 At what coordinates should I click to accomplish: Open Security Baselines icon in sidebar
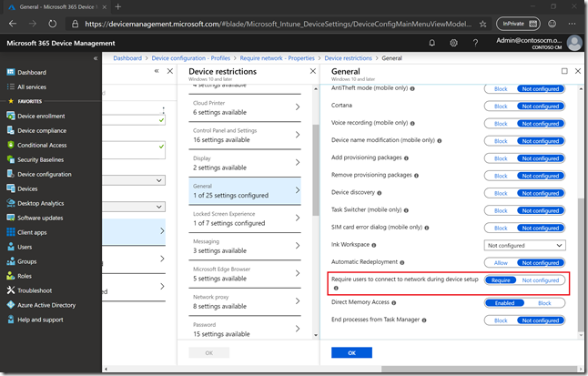10,159
